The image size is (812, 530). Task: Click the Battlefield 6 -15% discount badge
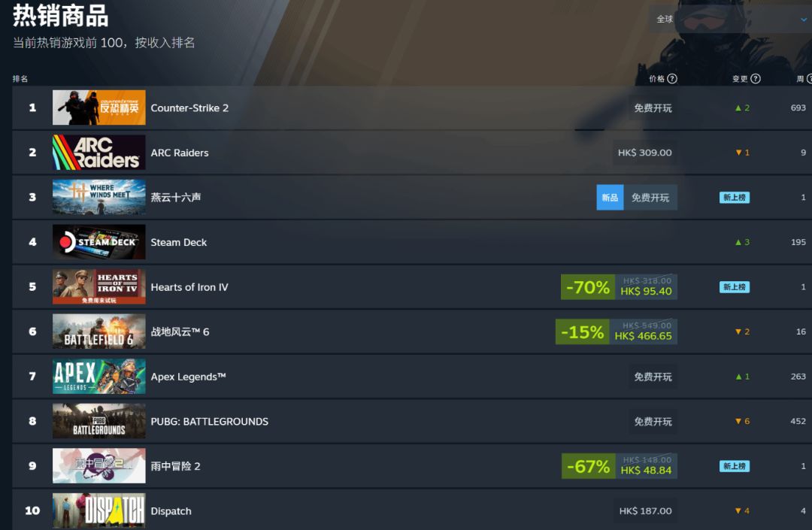coord(582,332)
